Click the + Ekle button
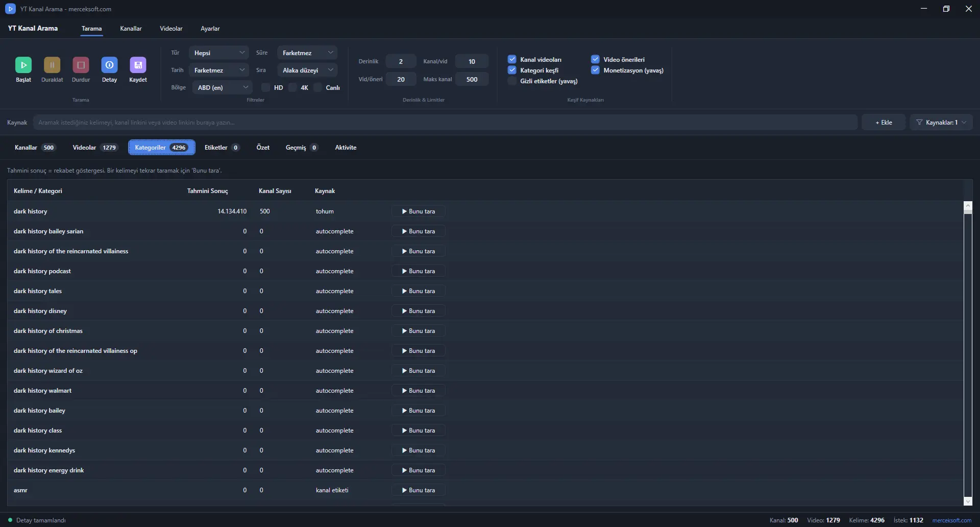980x527 pixels. [884, 123]
